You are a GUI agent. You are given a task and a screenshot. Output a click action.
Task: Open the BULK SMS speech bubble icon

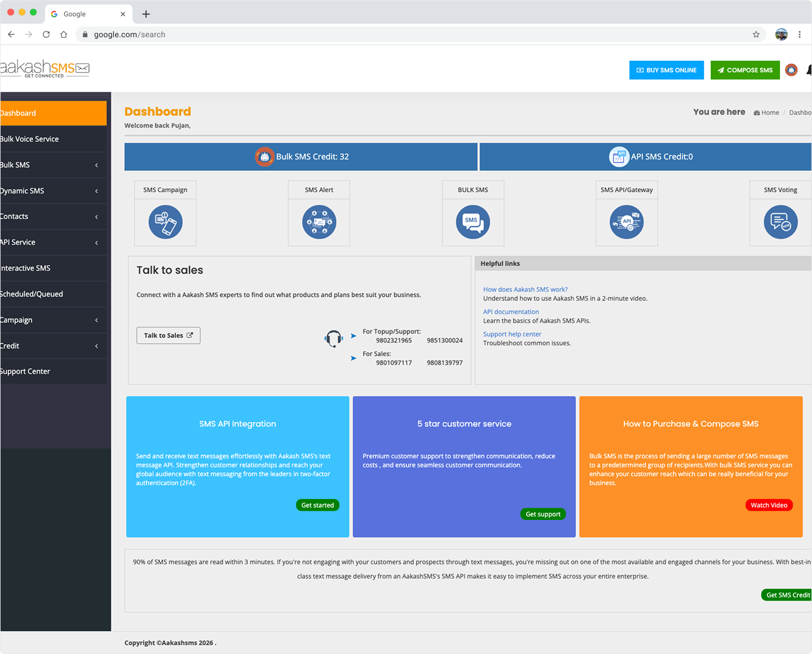pyautogui.click(x=473, y=222)
